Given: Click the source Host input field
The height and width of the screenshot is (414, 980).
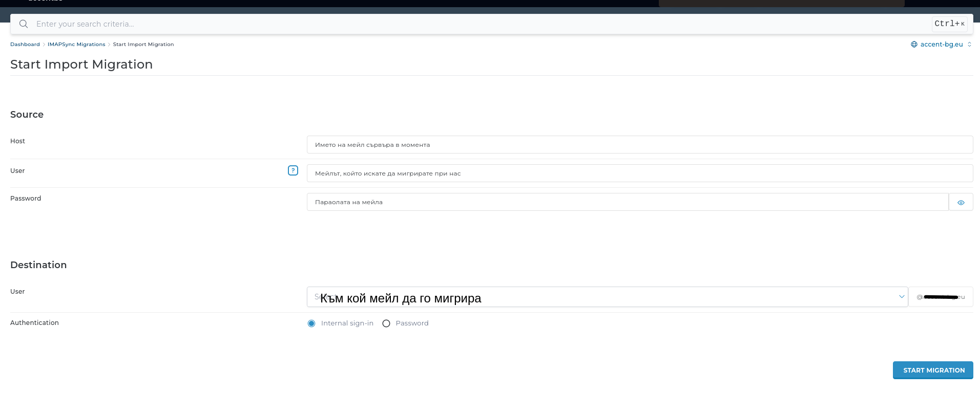Looking at the screenshot, I should pos(640,145).
